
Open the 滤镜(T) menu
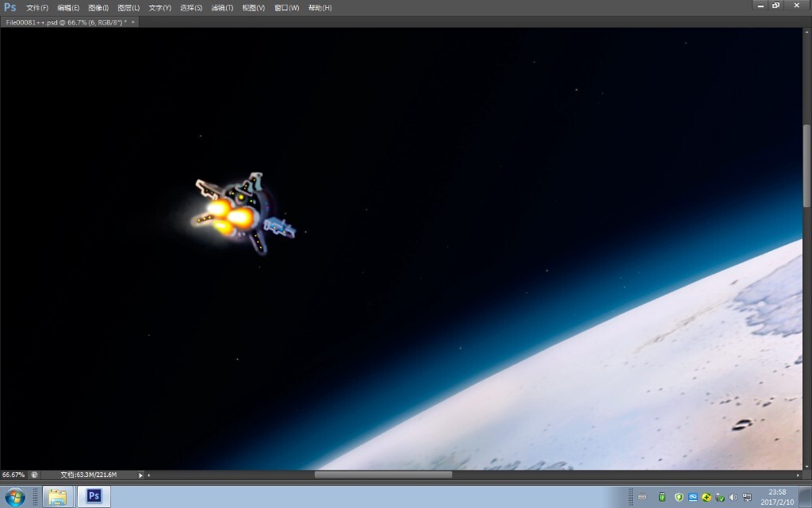coord(222,8)
